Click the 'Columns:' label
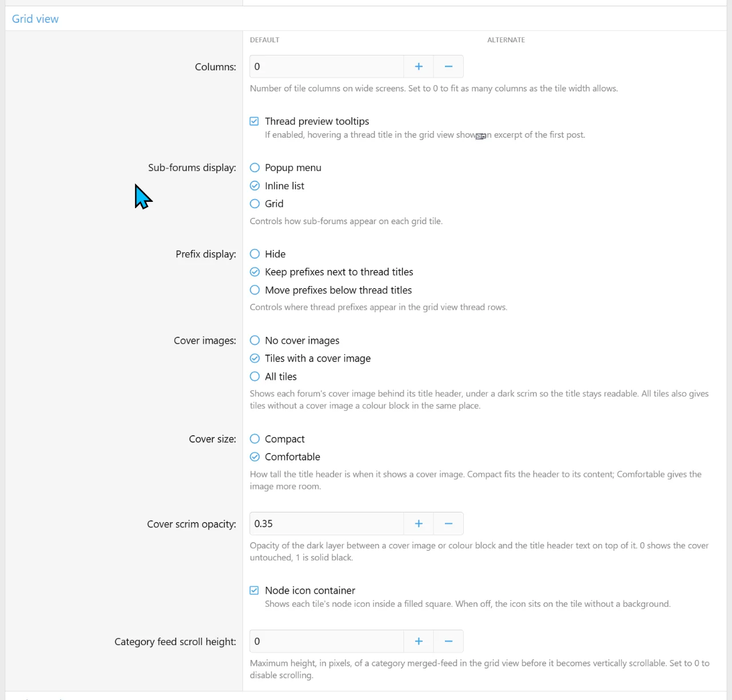 click(x=216, y=67)
